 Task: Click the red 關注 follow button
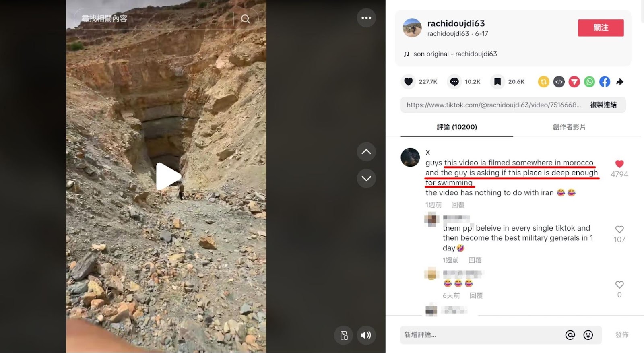pos(601,28)
